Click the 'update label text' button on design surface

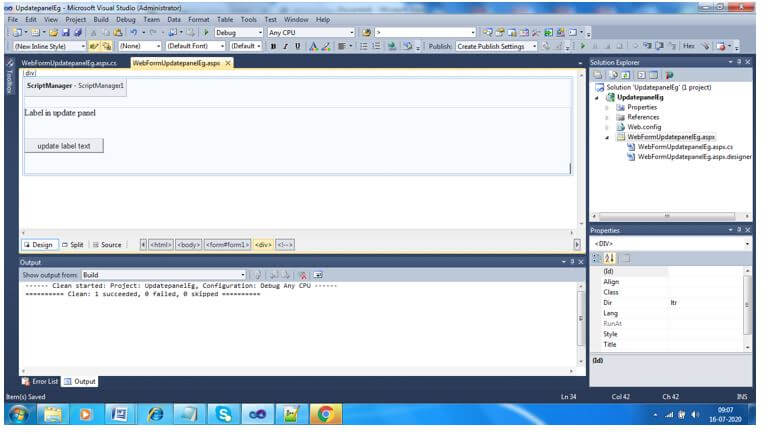point(64,146)
